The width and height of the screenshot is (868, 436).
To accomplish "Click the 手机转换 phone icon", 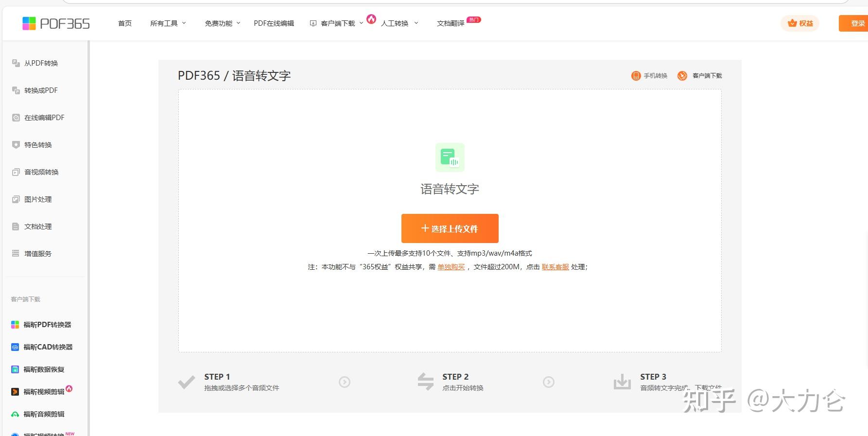I will pyautogui.click(x=636, y=76).
